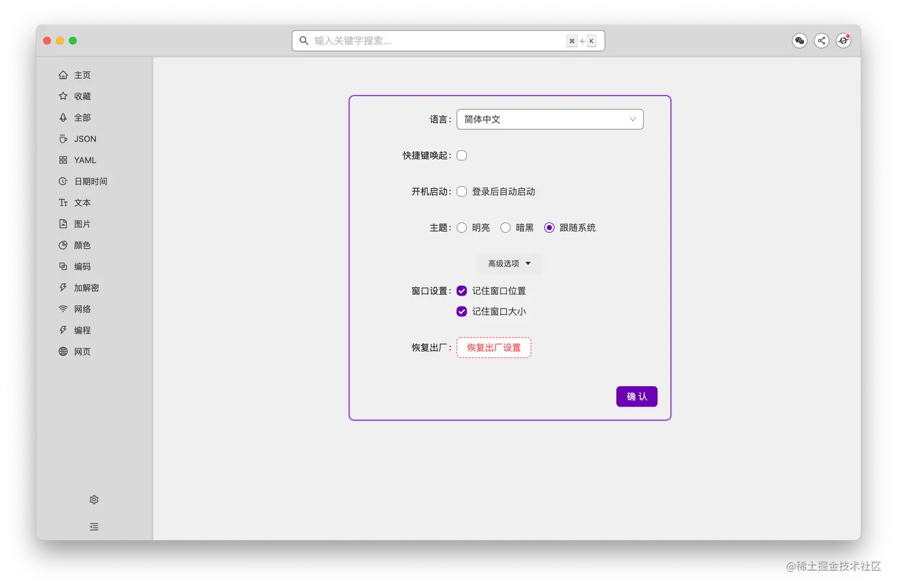Click the search magnifier icon

[304, 40]
